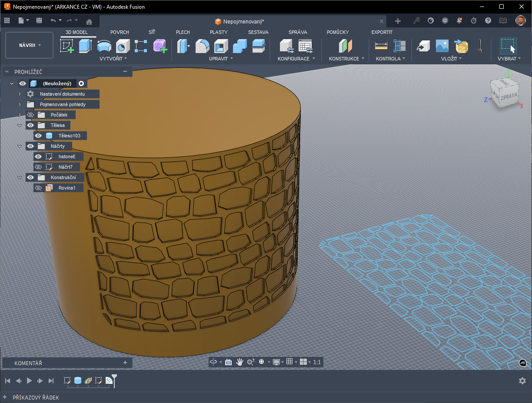Viewport: 532px width, 403px height.
Task: Expand the Nastavení dokumentu tree node
Action: (x=20, y=94)
